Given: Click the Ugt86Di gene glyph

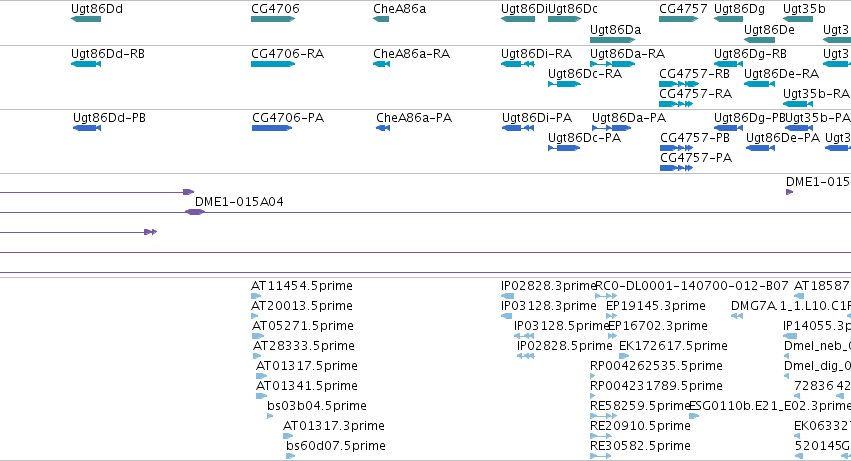Looking at the screenshot, I should [518, 19].
